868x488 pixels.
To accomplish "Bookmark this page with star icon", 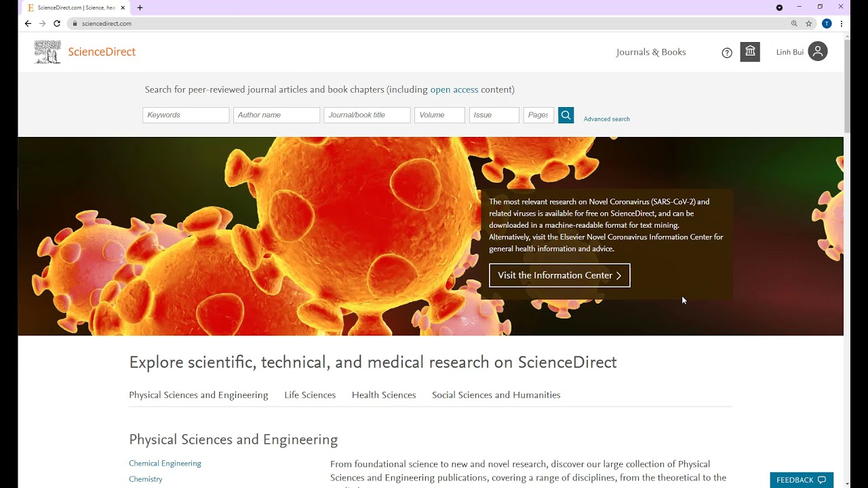I will 809,23.
